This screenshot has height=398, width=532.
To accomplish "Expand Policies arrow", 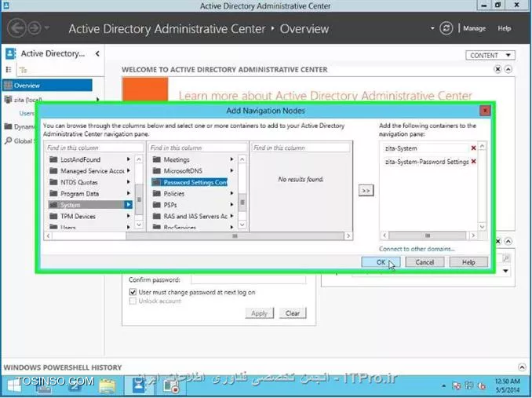I will (231, 193).
